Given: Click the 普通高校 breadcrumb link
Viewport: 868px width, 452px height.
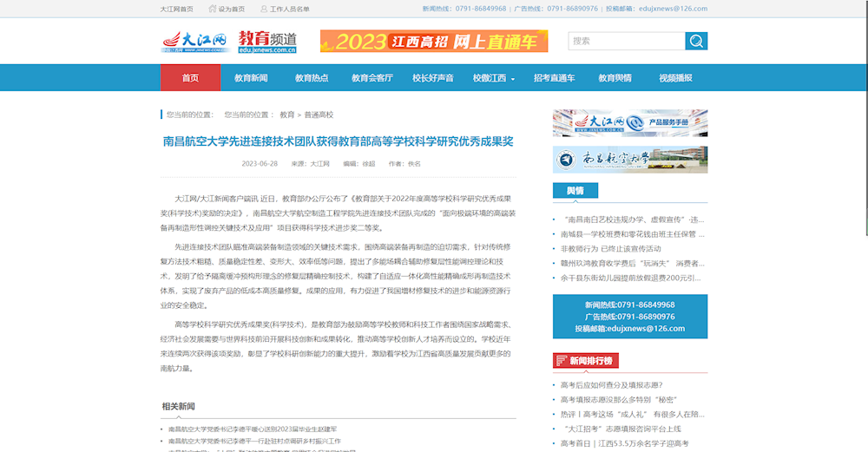Looking at the screenshot, I should (x=319, y=115).
